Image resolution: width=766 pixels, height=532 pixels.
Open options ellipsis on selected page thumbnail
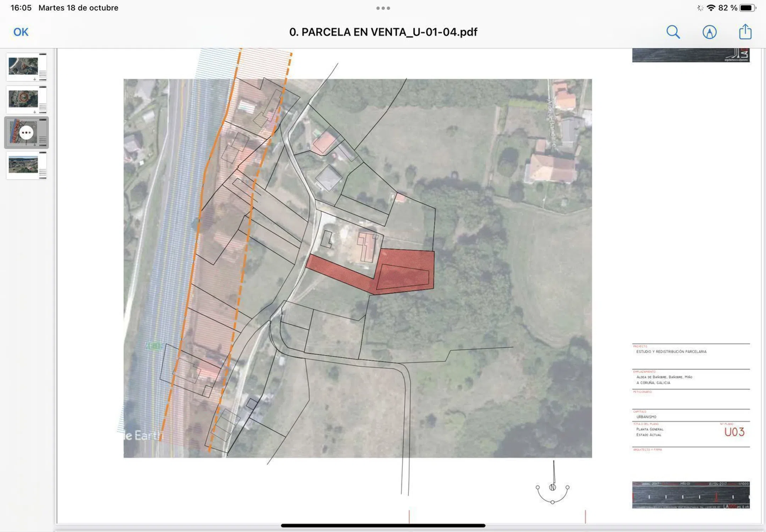[26, 133]
